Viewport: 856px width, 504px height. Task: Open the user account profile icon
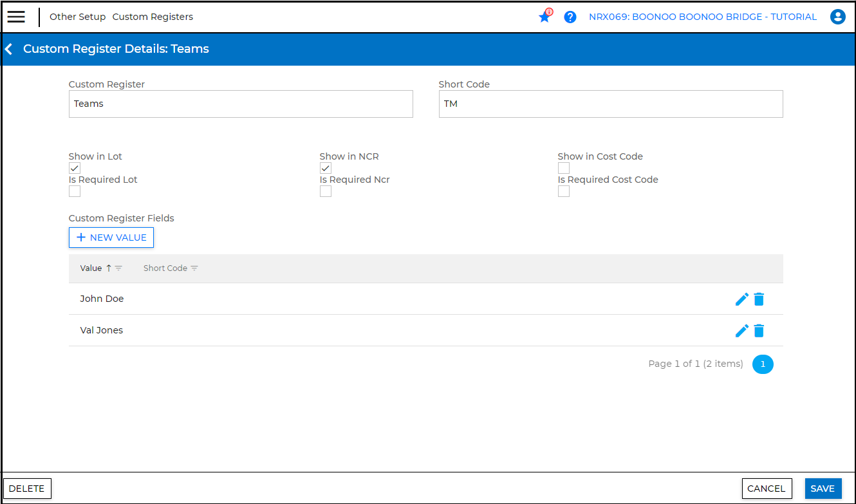point(837,17)
